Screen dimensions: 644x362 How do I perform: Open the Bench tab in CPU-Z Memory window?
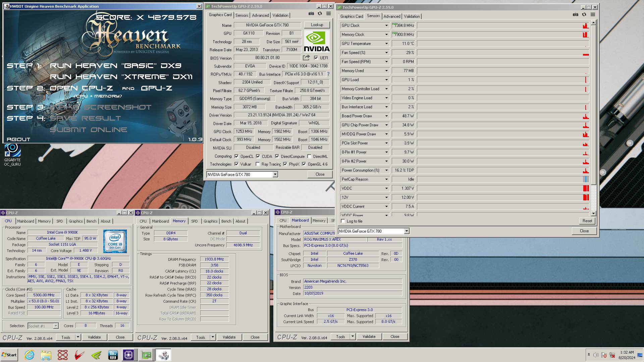(226, 221)
